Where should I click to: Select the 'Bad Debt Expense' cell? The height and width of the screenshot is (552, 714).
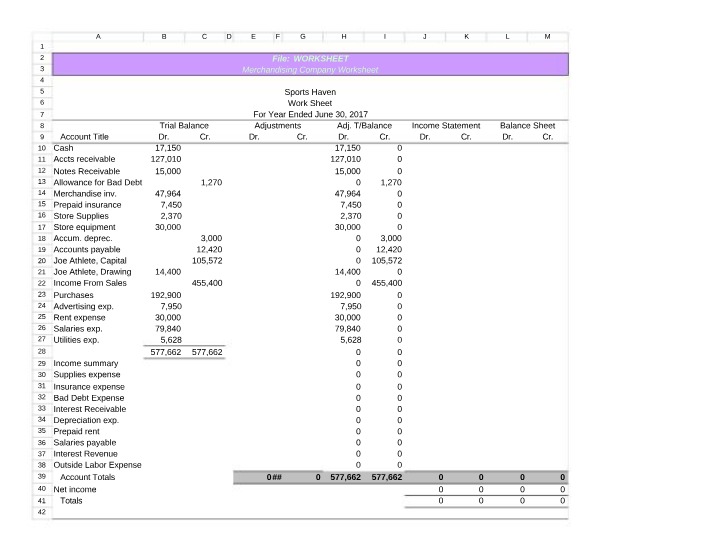point(89,398)
